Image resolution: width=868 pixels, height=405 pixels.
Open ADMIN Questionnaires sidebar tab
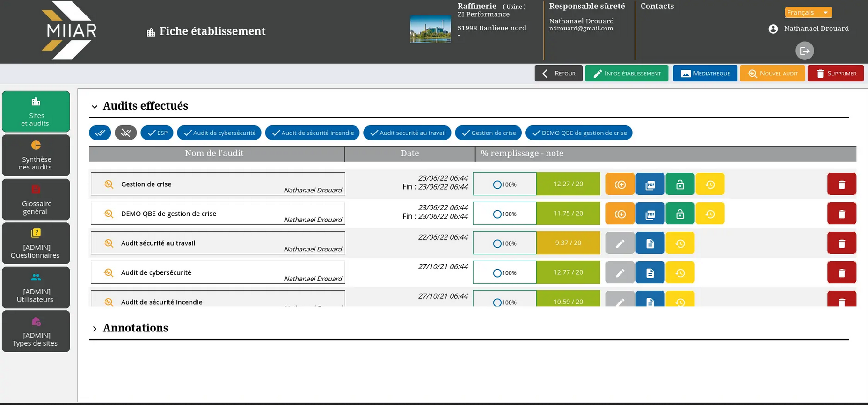click(36, 243)
